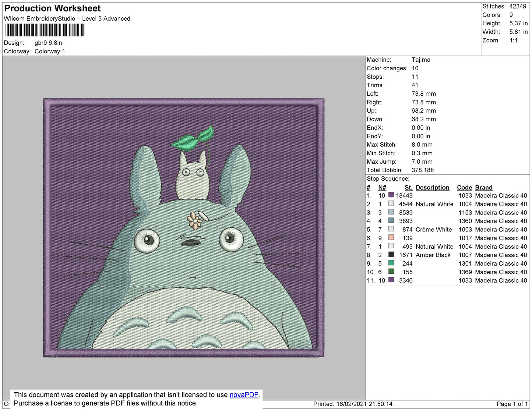Click the Production Worksheet title

click(x=52, y=8)
